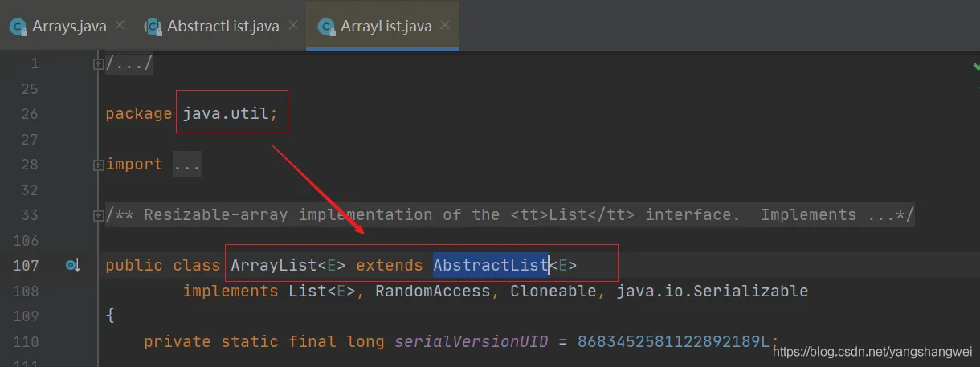Image resolution: width=980 pixels, height=367 pixels.
Task: Switch to the Arrays.java tab
Action: point(68,27)
